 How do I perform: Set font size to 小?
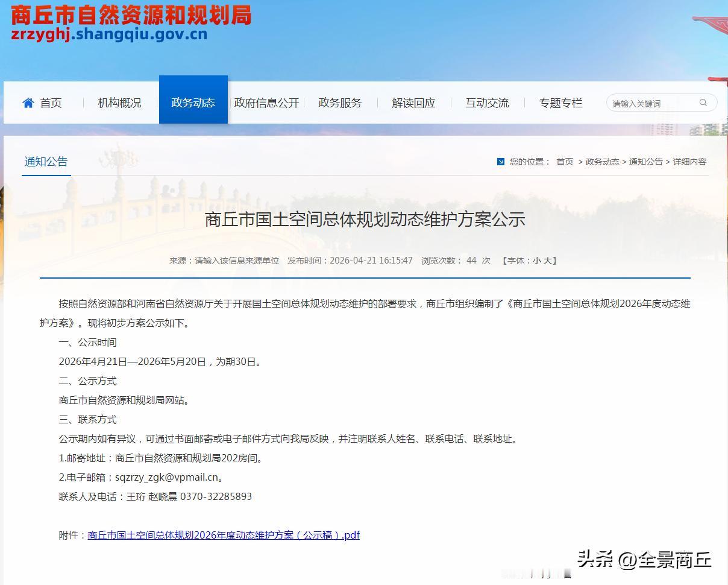[536, 261]
